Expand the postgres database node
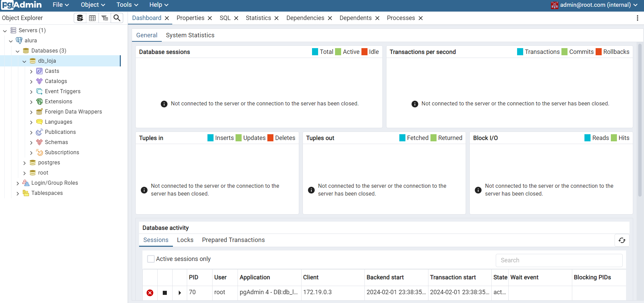The image size is (644, 303). 24,163
